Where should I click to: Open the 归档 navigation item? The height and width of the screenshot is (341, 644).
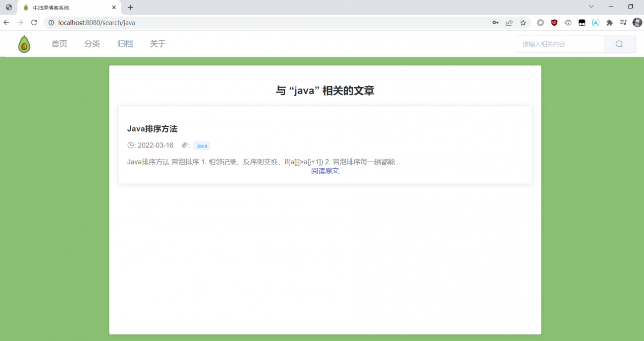click(x=125, y=44)
